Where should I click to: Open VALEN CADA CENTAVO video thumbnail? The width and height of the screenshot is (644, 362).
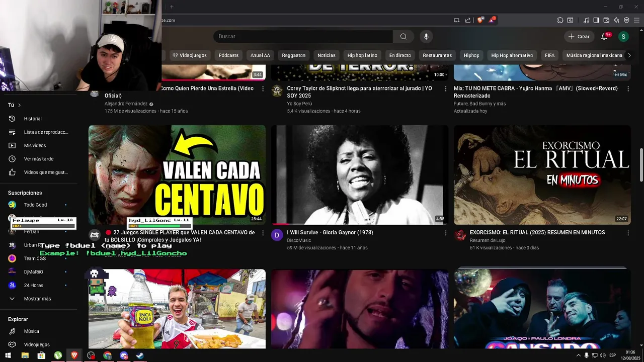177,174
